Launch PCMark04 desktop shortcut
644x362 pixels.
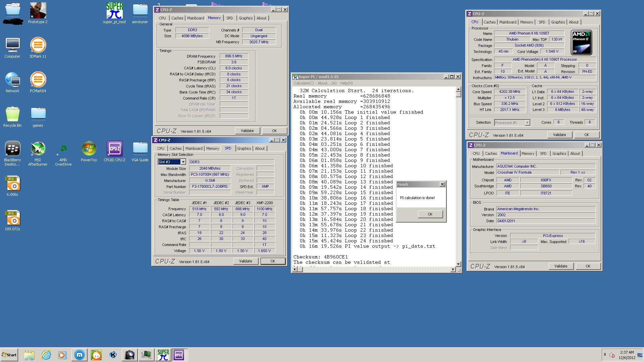point(38,82)
